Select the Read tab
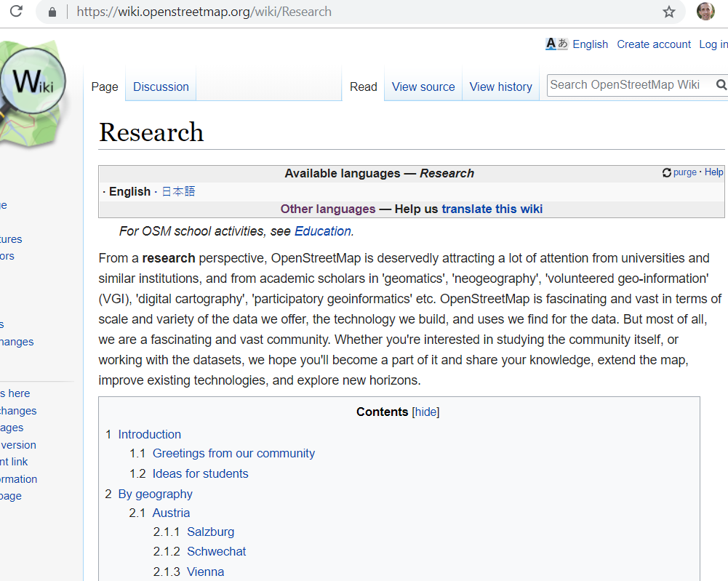This screenshot has height=581, width=728. [x=364, y=87]
